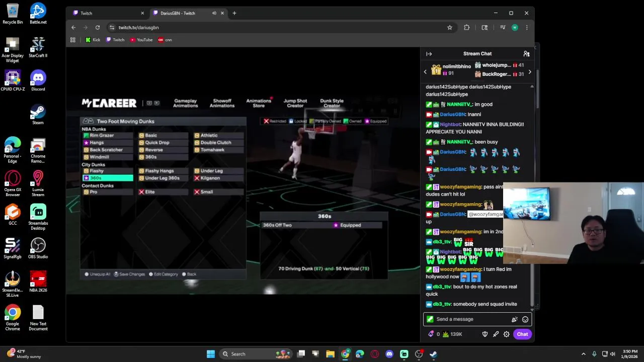Open NBA 2K26 desktop shortcut
The height and width of the screenshot is (362, 644).
pyautogui.click(x=38, y=282)
